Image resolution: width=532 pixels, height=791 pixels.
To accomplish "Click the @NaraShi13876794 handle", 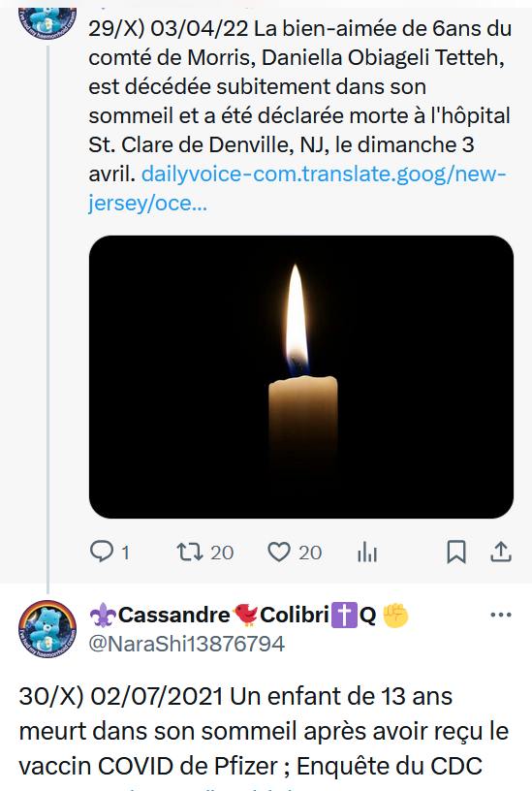I will pos(187,644).
